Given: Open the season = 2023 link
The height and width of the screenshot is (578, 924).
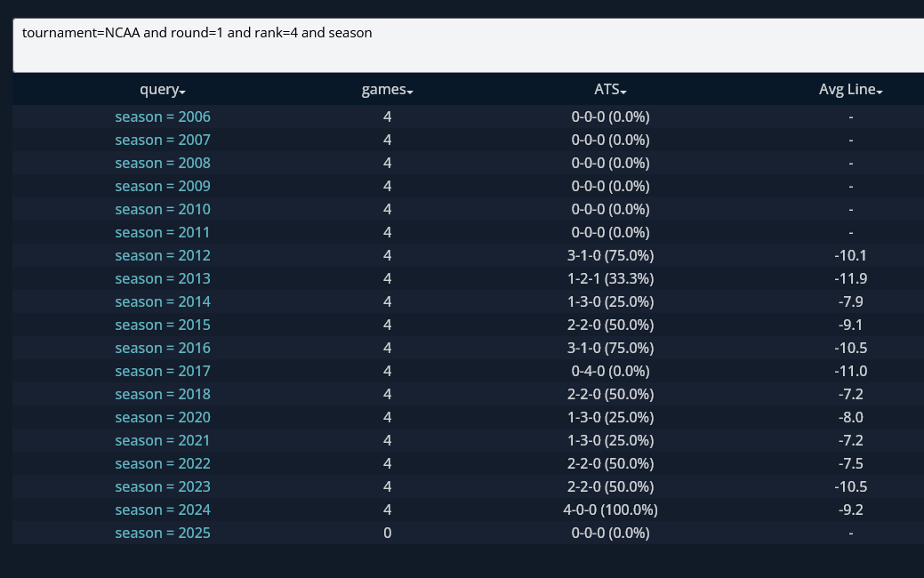Looking at the screenshot, I should [163, 486].
